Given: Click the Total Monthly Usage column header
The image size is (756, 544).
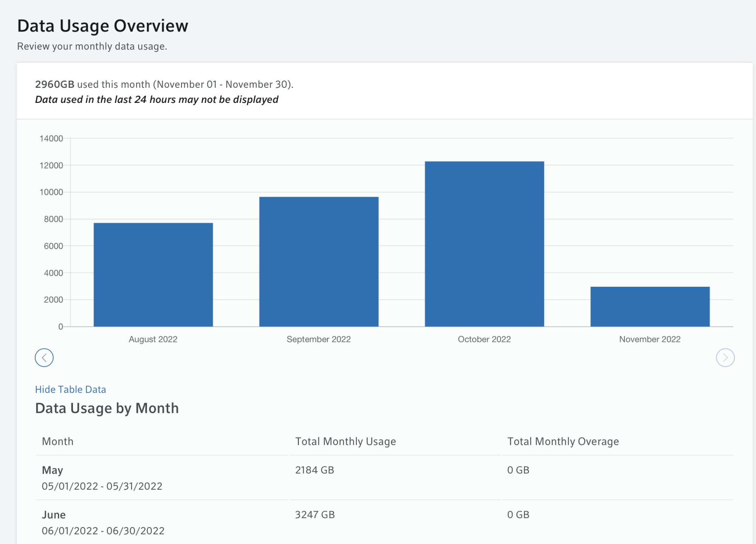Looking at the screenshot, I should click(x=345, y=441).
